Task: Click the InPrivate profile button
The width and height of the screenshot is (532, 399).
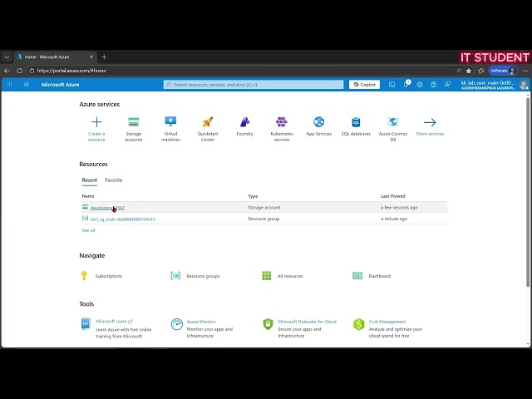Action: point(503,71)
